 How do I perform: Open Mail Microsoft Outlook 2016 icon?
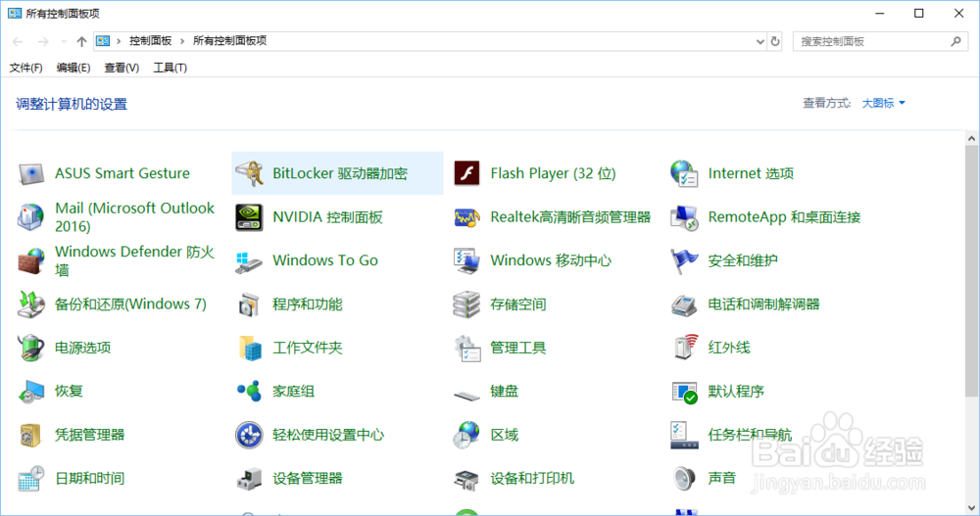pyautogui.click(x=30, y=216)
